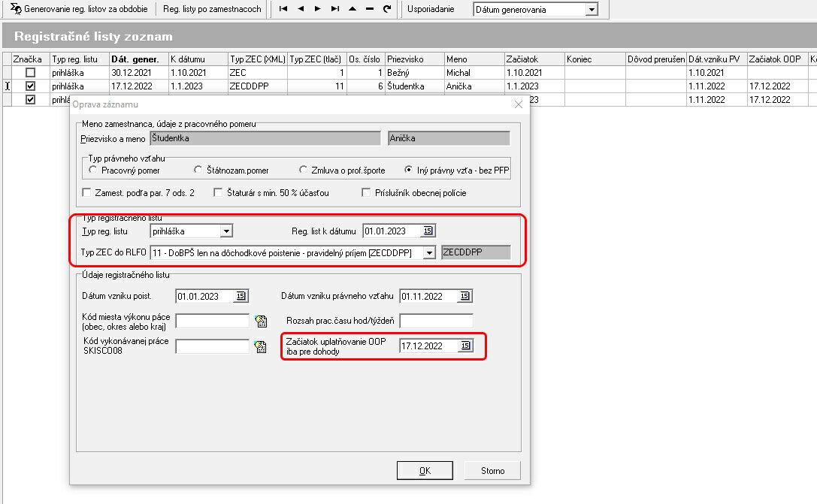
Task: Check Príslušník obecnej polície option
Action: tap(367, 193)
